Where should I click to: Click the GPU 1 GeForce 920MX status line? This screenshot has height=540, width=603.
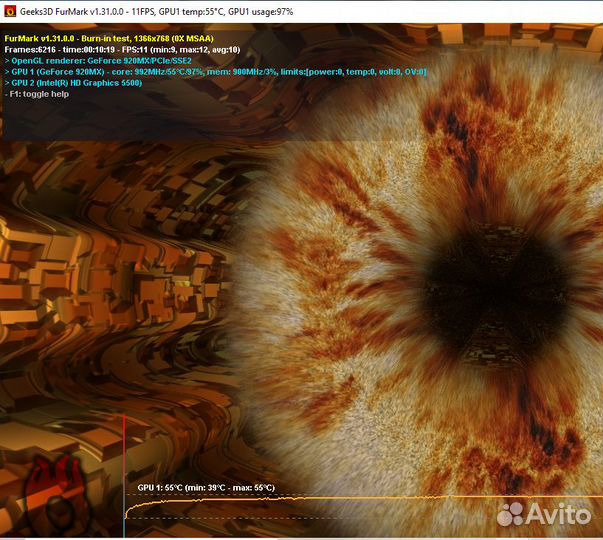click(x=215, y=72)
